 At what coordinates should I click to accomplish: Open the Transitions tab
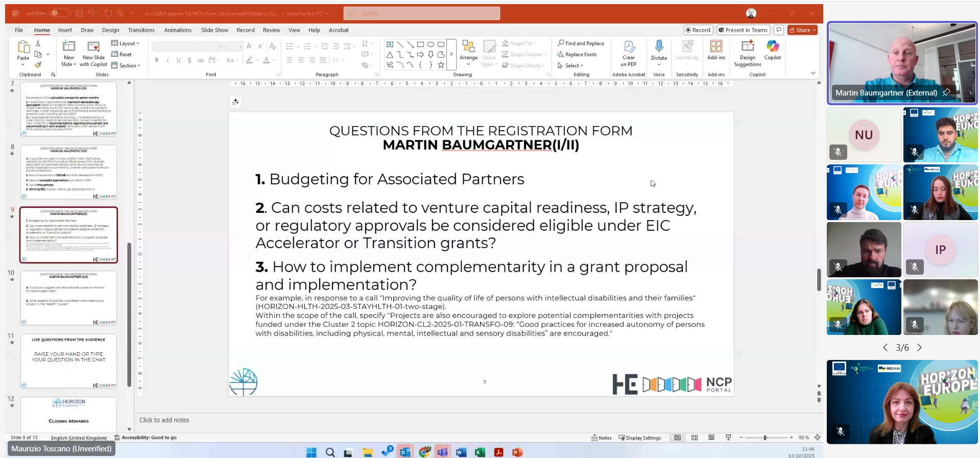point(141,30)
